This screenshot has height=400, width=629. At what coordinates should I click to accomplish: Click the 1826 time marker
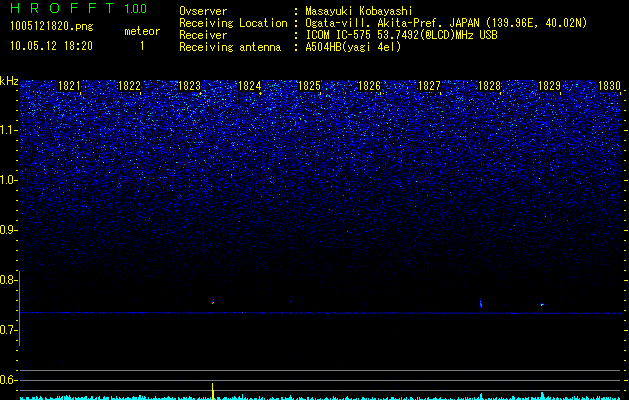(369, 86)
